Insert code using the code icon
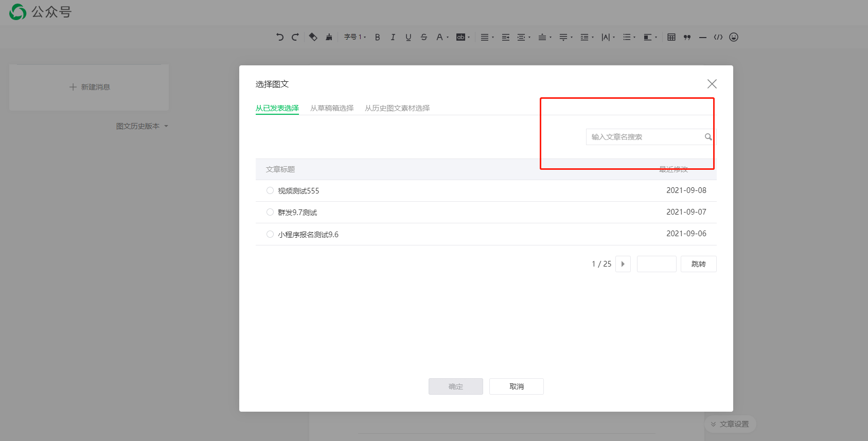 point(718,37)
